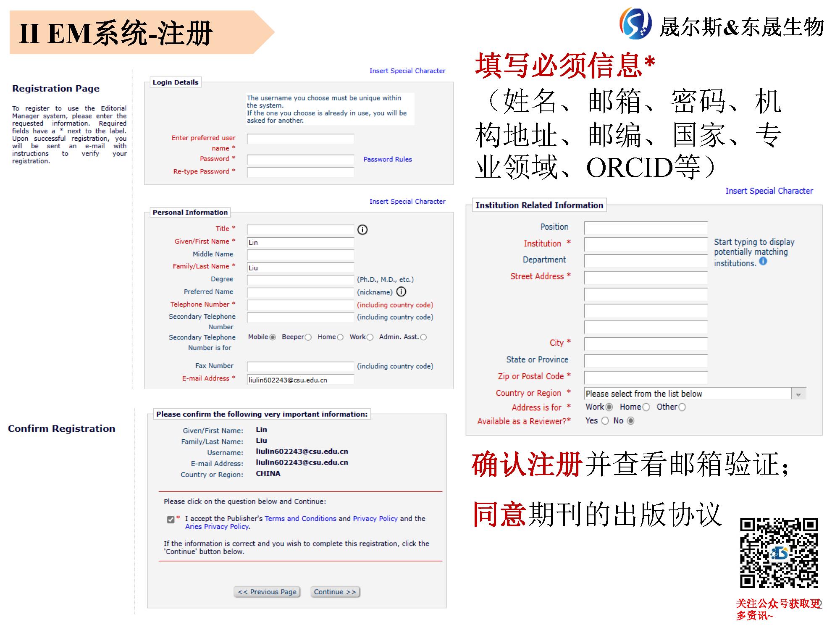Click the preferred user name input field
Screen dimensions: 840x630
300,139
